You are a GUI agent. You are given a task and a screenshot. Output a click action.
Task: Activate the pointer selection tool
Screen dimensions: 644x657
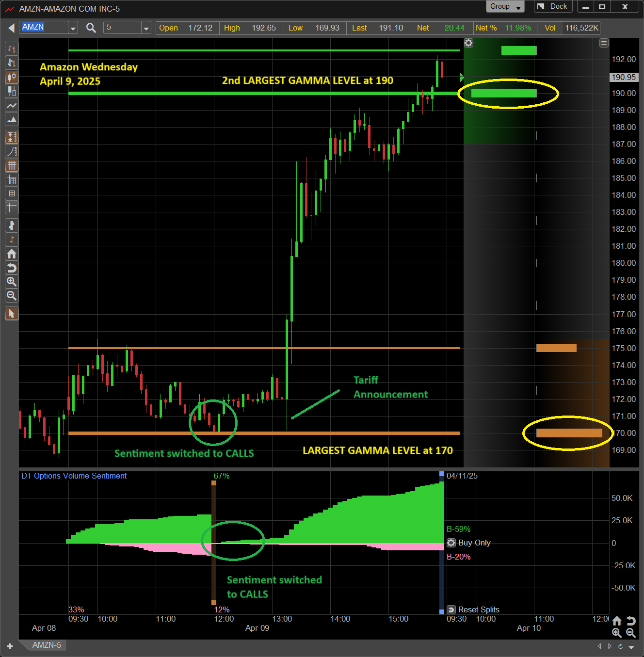coord(12,314)
